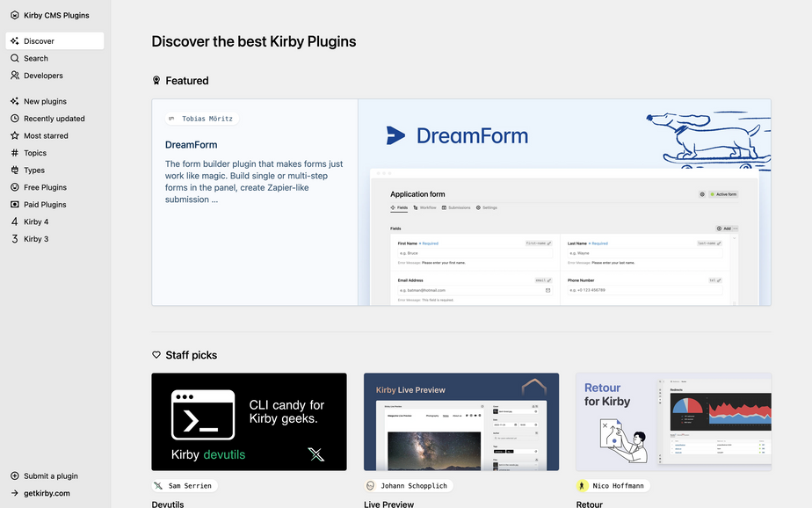Go to Kirby 4 plugins
This screenshot has height=508, width=812.
coord(35,221)
